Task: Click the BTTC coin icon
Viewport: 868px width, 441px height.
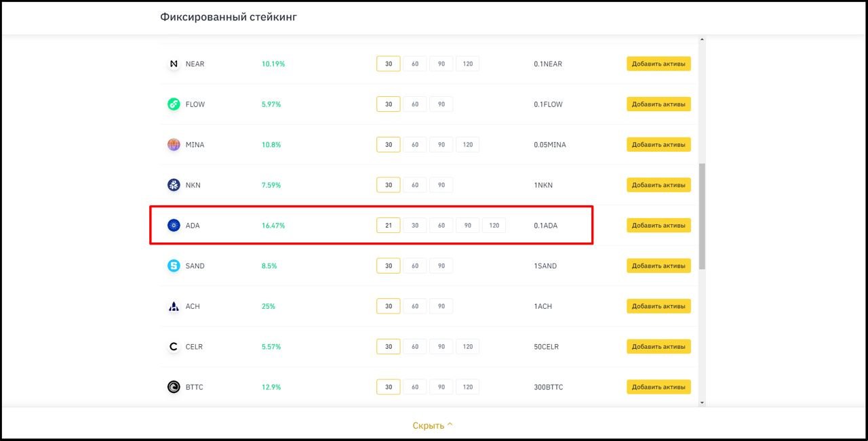Action: point(174,387)
